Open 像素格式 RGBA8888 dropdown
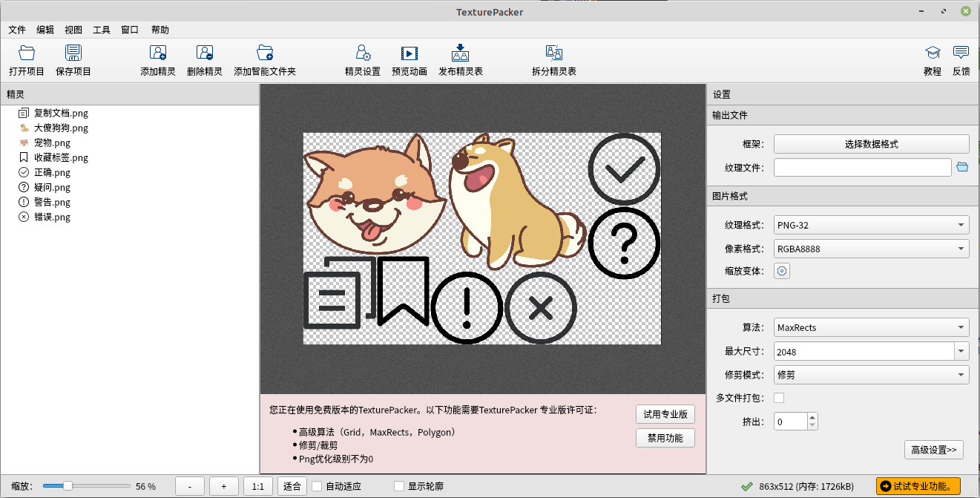This screenshot has width=980, height=498. pos(871,249)
